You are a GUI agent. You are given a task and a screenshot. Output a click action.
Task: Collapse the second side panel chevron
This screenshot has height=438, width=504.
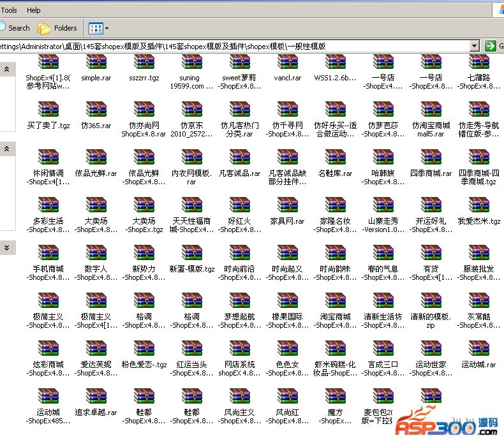point(7,149)
